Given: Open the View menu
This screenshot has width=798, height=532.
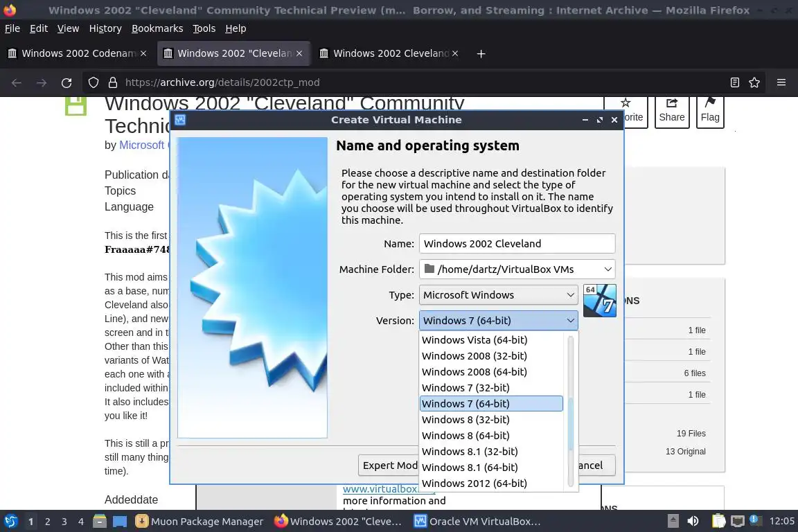Looking at the screenshot, I should click(x=68, y=28).
